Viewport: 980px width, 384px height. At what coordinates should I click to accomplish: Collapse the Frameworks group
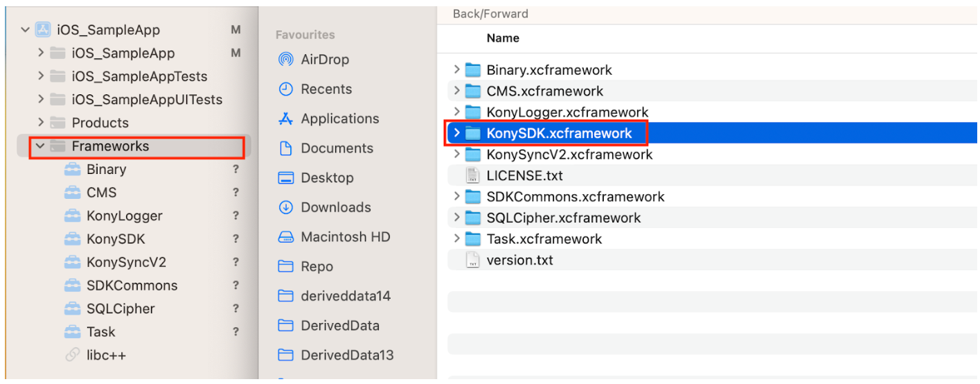[x=40, y=146]
